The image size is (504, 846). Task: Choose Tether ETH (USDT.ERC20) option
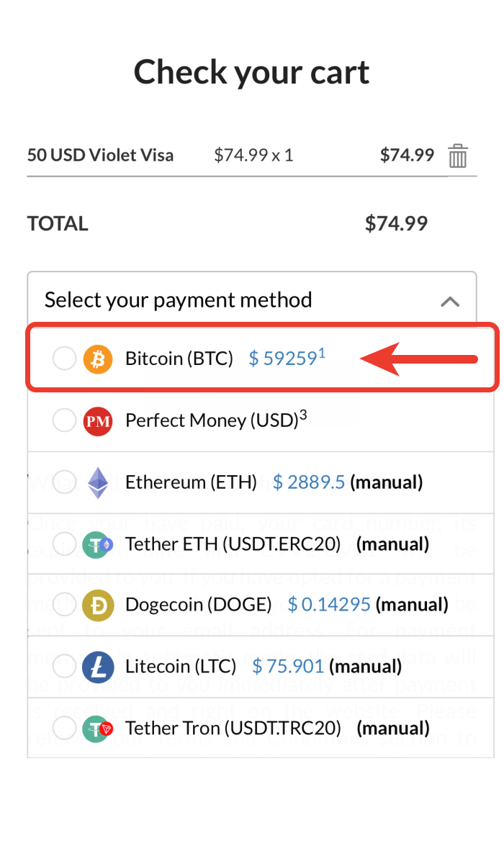(233, 544)
